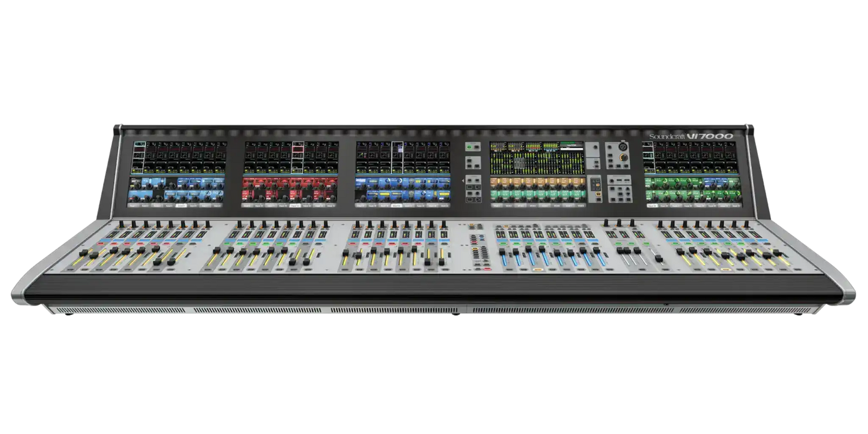Select the highlighted white page tab on the blue screen

[x=397, y=205]
